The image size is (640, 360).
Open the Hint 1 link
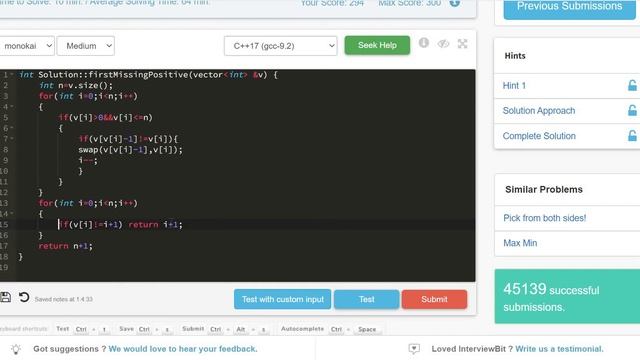tap(514, 85)
